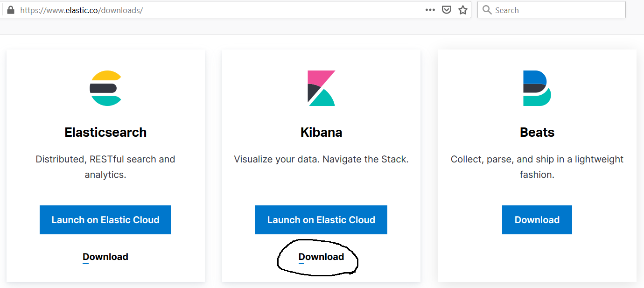644x288 pixels.
Task: Select the Kibana heading
Action: click(321, 133)
